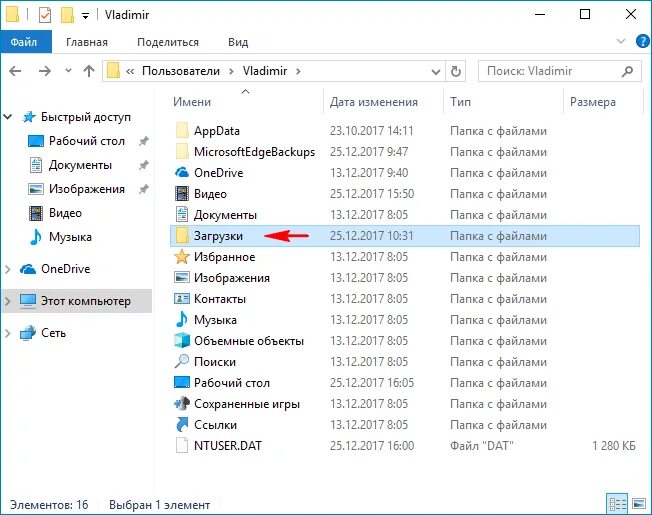Select the Контакты contact card icon
Image resolution: width=652 pixels, height=515 pixels.
(182, 298)
